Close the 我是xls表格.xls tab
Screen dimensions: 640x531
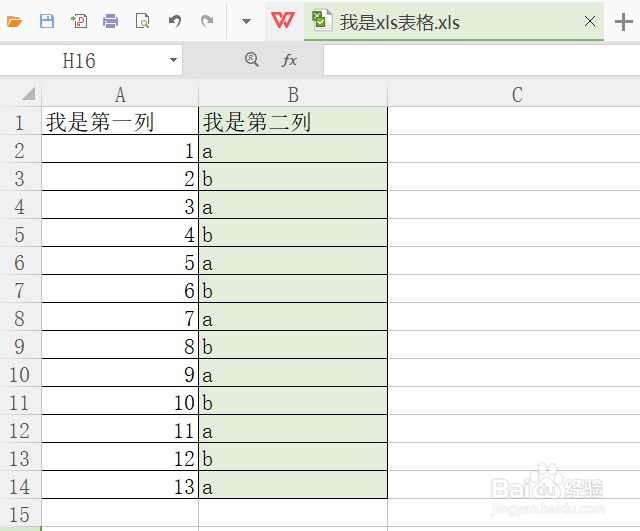[x=590, y=21]
